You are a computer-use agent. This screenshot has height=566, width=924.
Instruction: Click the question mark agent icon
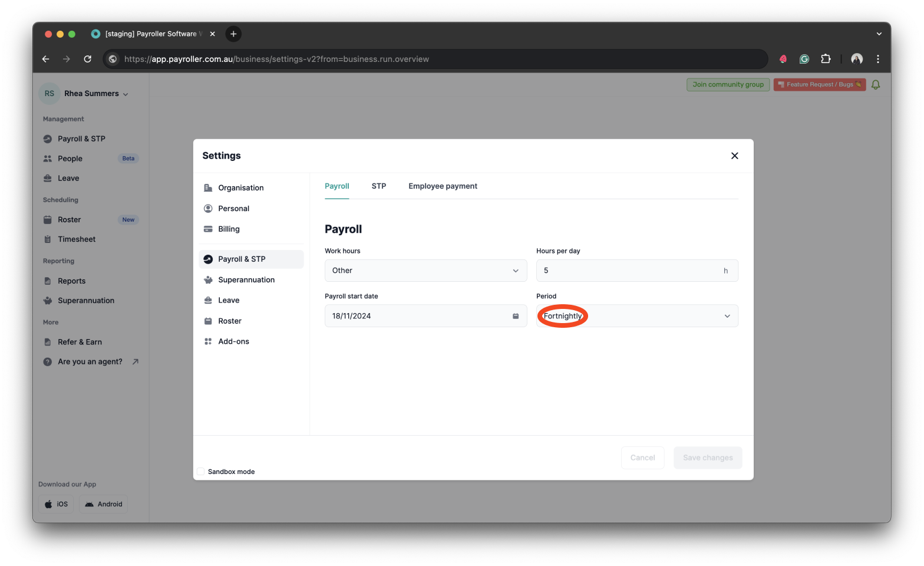[48, 362]
